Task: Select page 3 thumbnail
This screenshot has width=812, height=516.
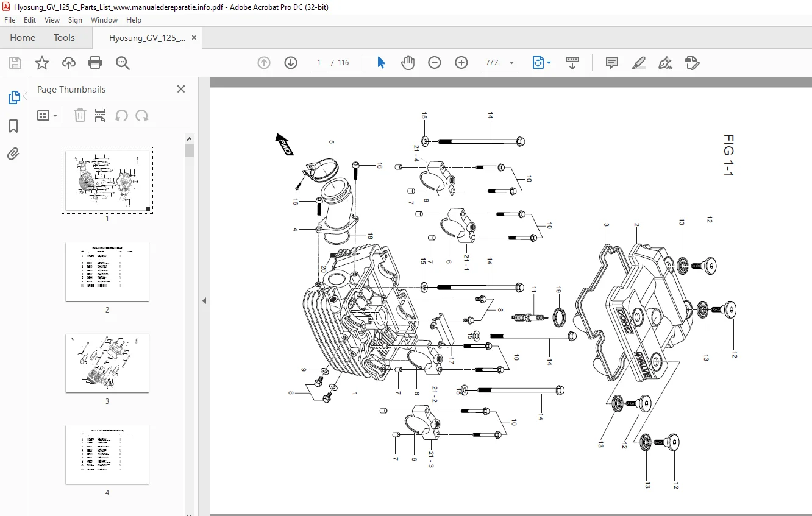Action: pos(107,363)
